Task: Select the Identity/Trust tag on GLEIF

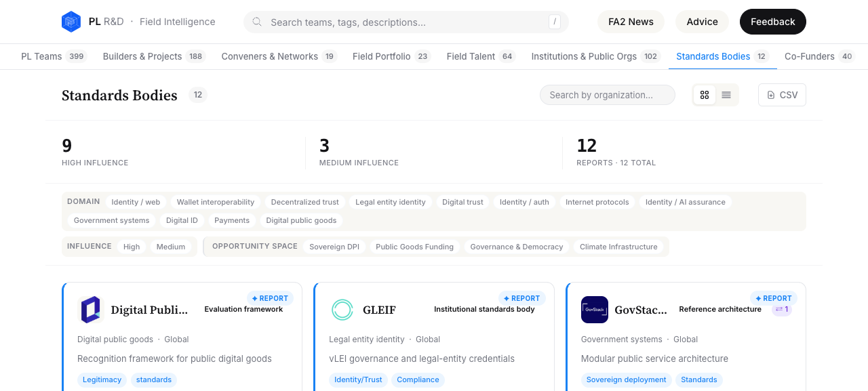Action: pyautogui.click(x=359, y=379)
